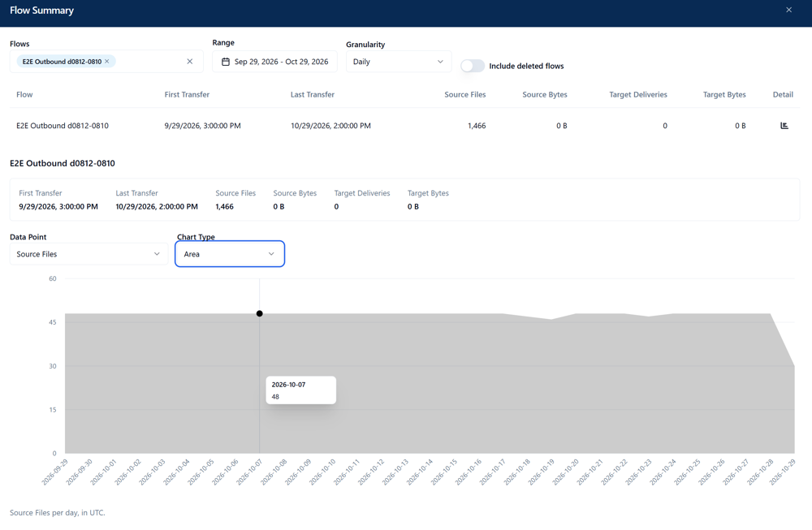Click the Flow Summary title
This screenshot has height=530, width=812.
[x=41, y=11]
